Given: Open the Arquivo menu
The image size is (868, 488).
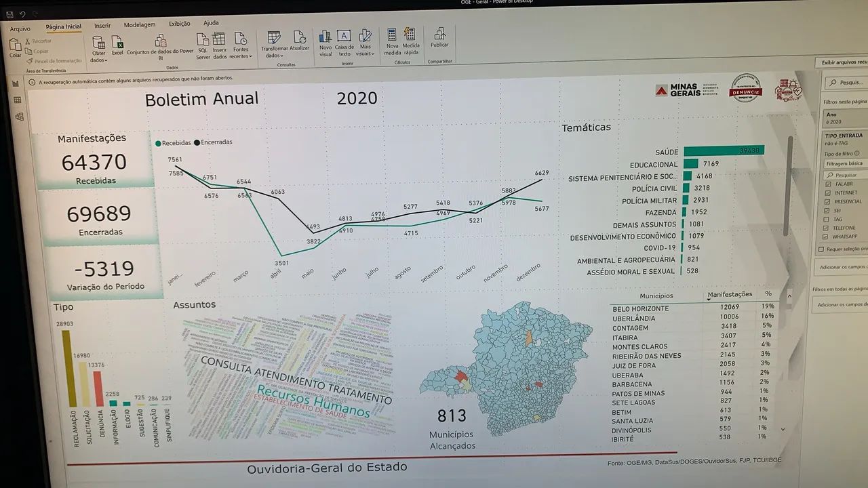Looking at the screenshot, I should [x=20, y=29].
